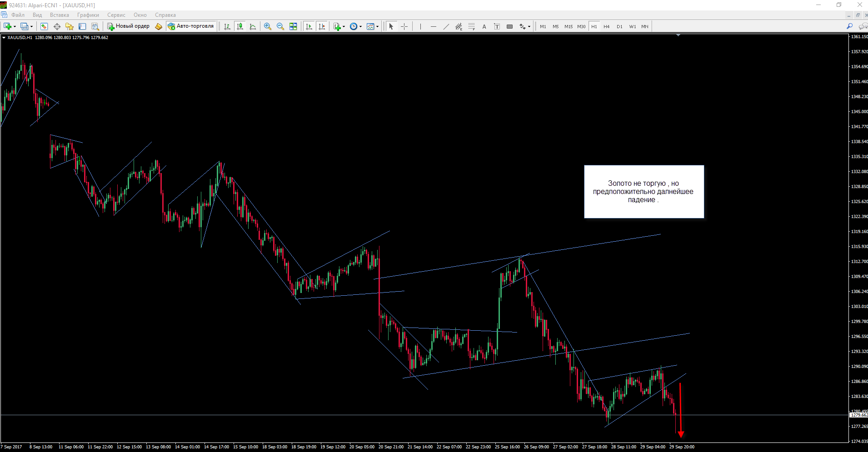
Task: Open the Terminal panel icon
Action: tap(82, 26)
